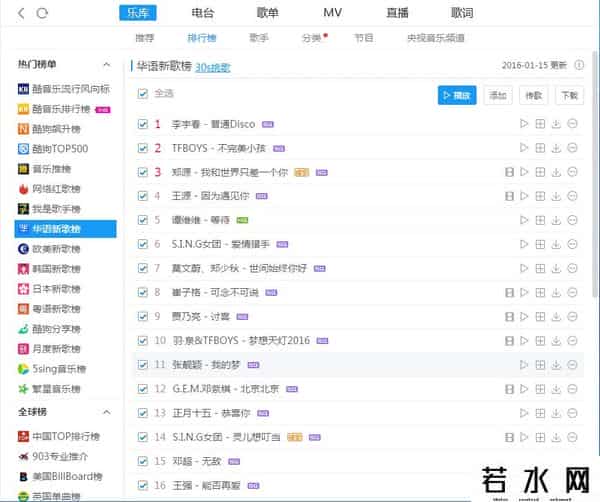Select the 乐库 tab
Image resolution: width=600 pixels, height=502 pixels.
click(138, 13)
